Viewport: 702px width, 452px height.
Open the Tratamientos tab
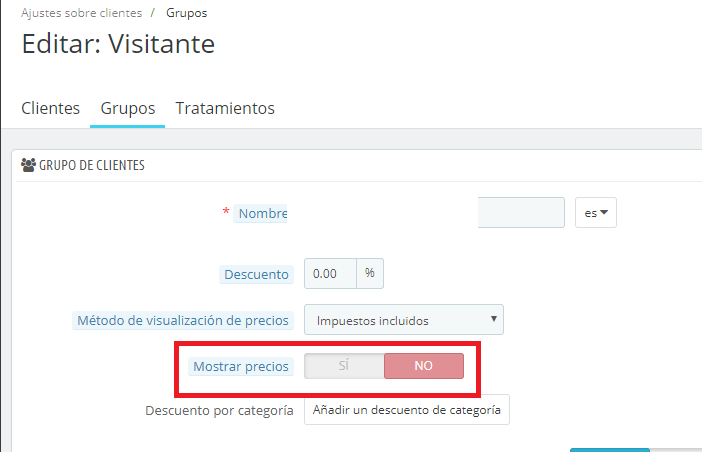tap(225, 108)
